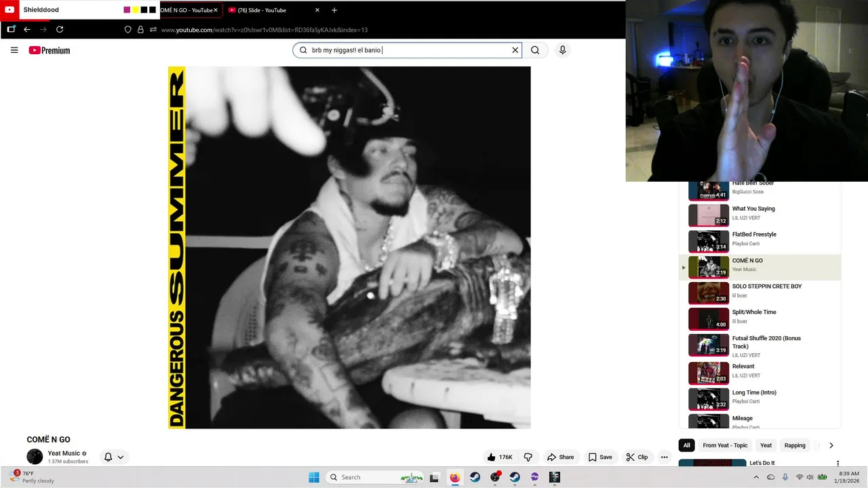
Task: Clear the YouTube search box text
Action: point(515,50)
